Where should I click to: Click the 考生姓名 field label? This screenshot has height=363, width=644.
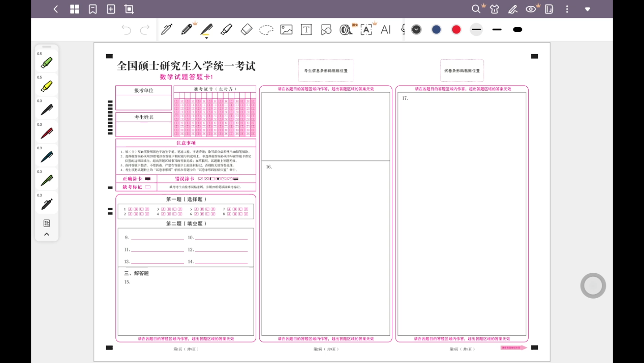[x=144, y=117]
